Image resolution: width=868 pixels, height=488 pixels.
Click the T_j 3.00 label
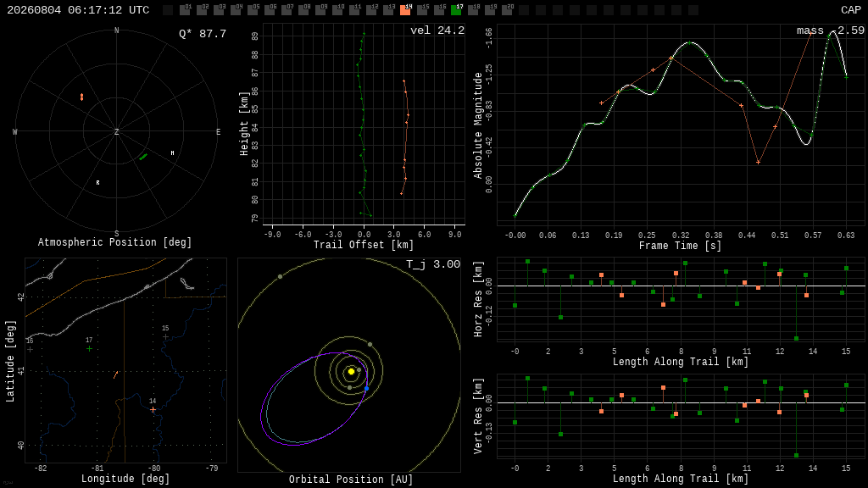tap(433, 264)
